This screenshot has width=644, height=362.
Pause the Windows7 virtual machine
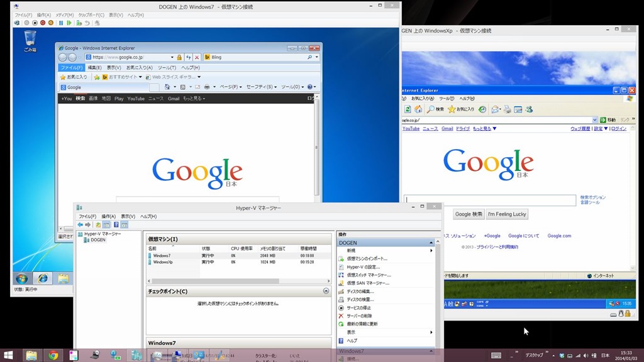[61, 23]
